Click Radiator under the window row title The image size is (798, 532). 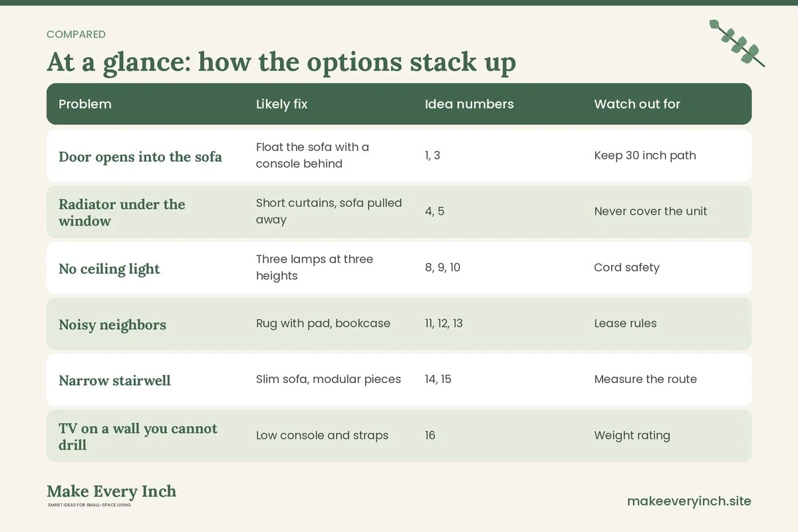tap(122, 212)
